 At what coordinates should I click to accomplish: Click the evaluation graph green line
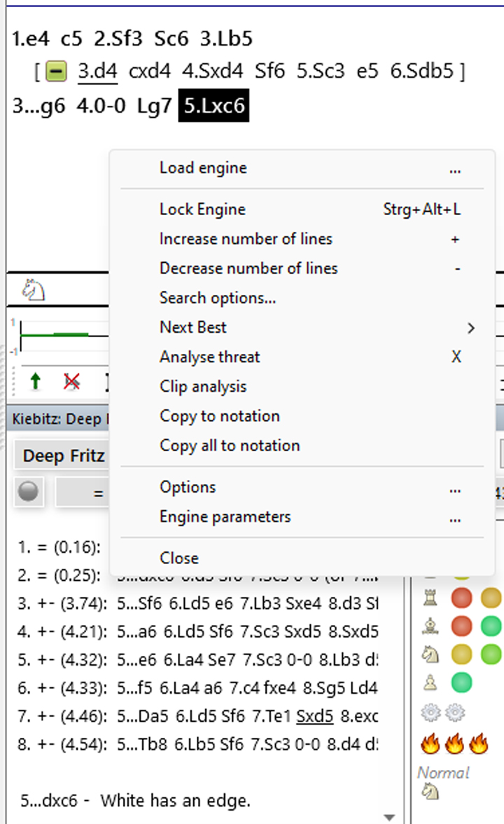click(x=70, y=335)
